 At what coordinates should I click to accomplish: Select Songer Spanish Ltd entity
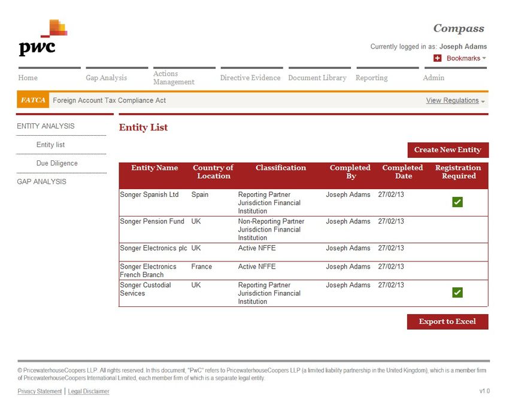pyautogui.click(x=149, y=194)
